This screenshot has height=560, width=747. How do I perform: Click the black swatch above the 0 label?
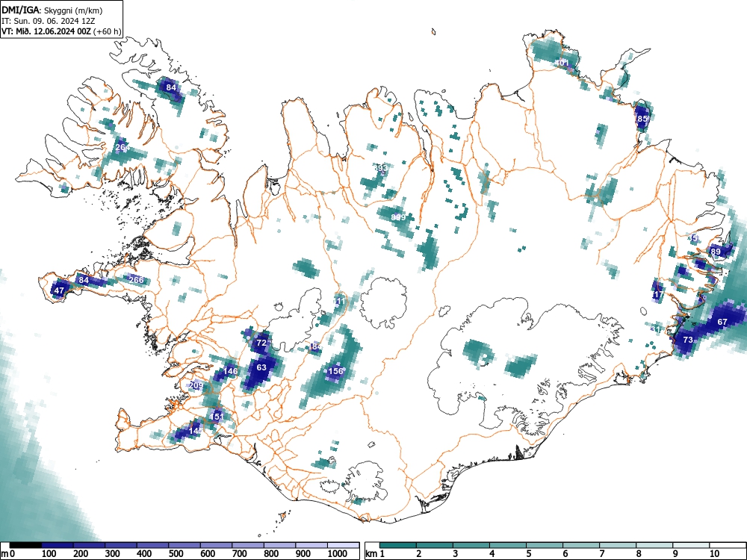click(25, 545)
